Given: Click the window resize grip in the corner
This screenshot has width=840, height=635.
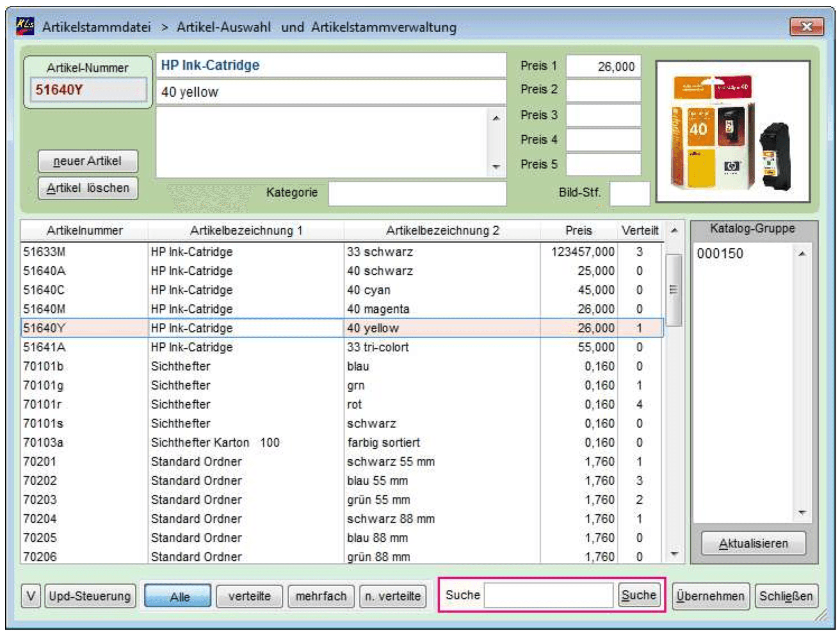Looking at the screenshot, I should (822, 616).
